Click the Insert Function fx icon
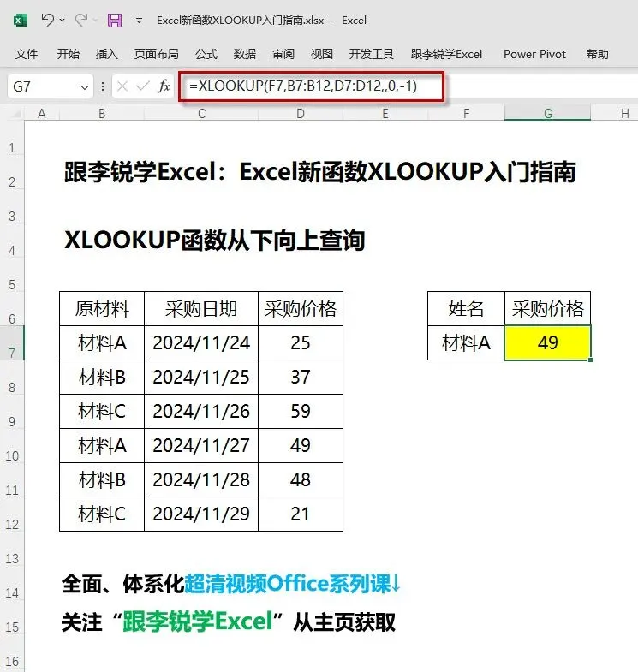Viewport: 638px width, 672px height. pyautogui.click(x=164, y=86)
